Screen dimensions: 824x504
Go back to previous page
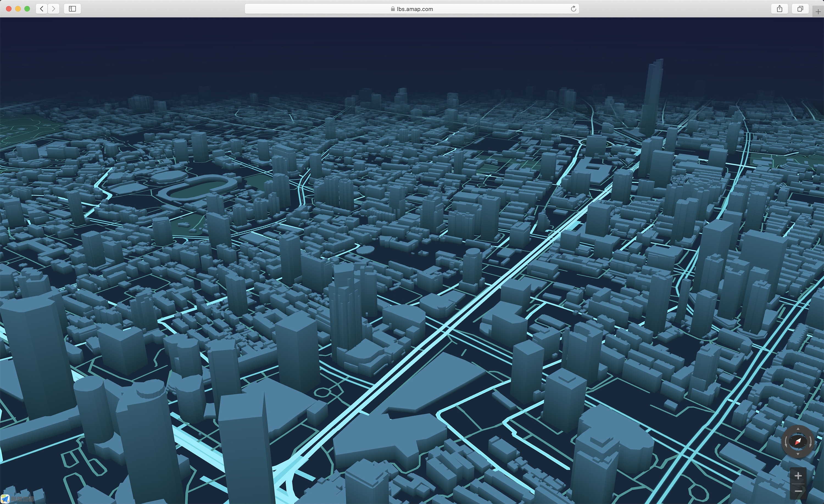click(42, 9)
